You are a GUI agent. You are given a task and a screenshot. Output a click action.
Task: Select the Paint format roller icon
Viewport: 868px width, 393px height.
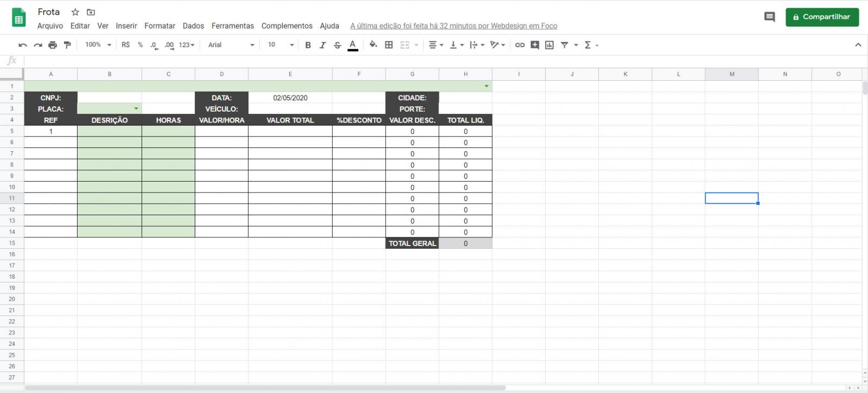[67, 45]
